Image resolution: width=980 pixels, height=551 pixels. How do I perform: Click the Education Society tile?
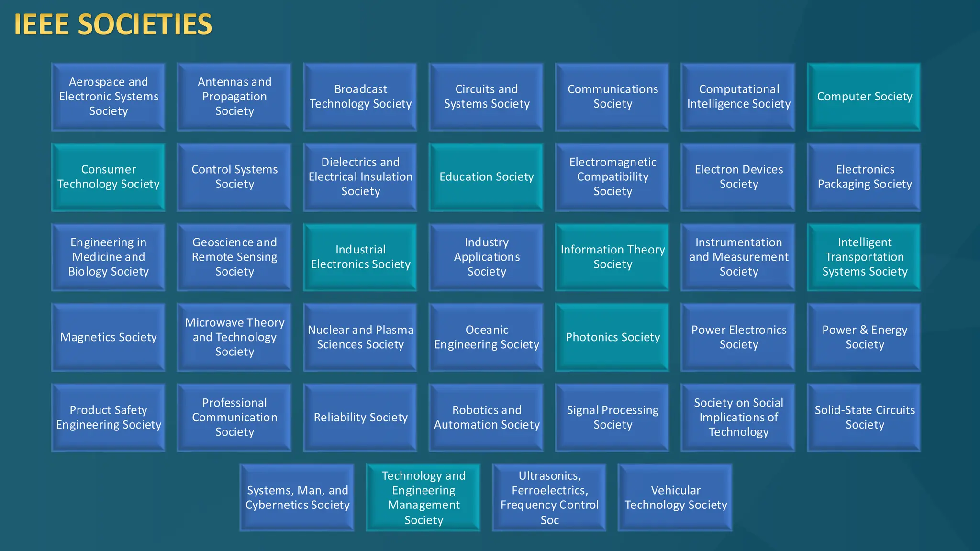pyautogui.click(x=486, y=177)
